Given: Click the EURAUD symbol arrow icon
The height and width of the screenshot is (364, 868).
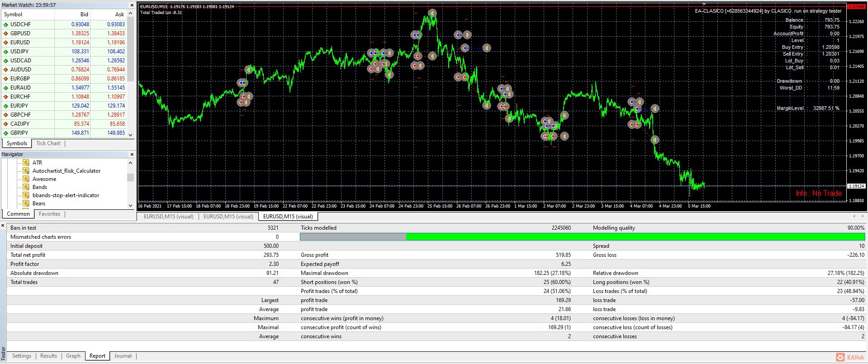Looking at the screenshot, I should pyautogui.click(x=6, y=88).
